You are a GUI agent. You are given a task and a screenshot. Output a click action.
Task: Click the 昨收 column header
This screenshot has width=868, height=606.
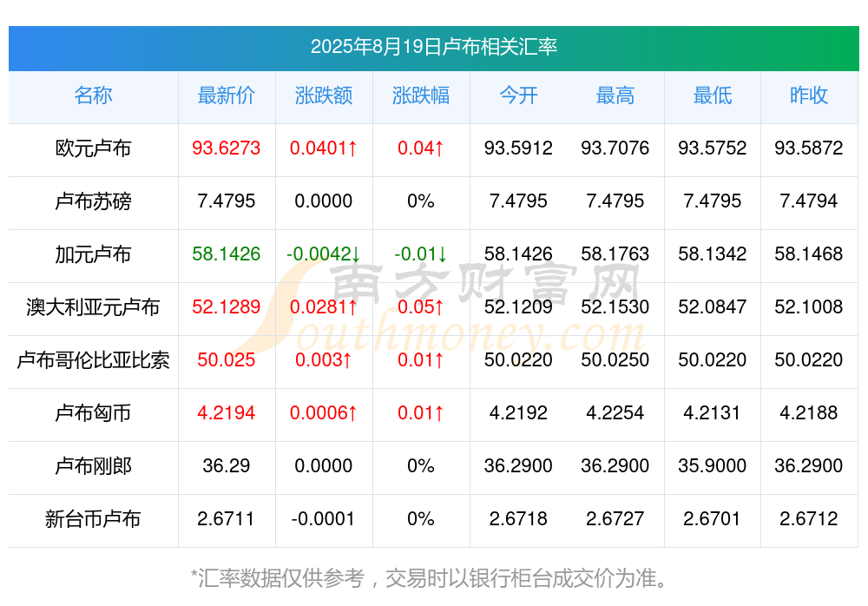coord(809,96)
